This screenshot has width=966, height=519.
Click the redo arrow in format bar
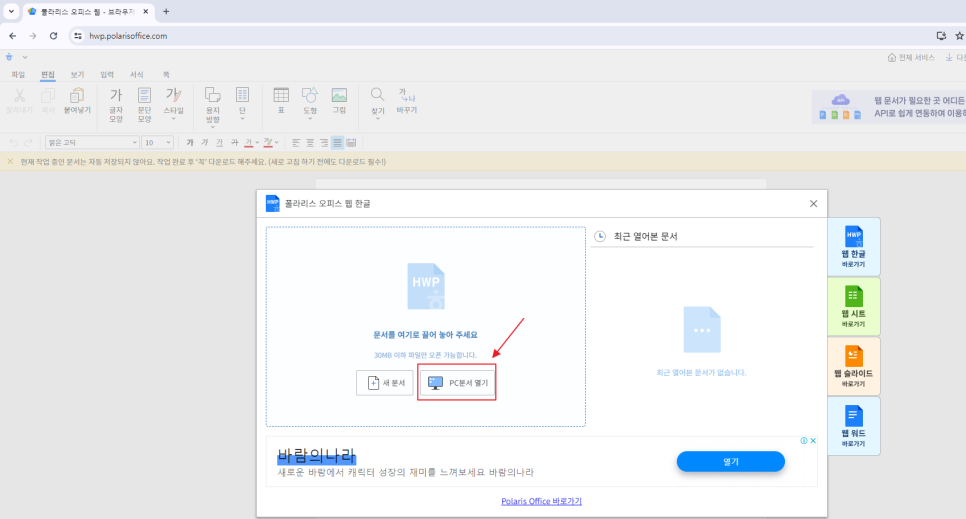pos(28,142)
